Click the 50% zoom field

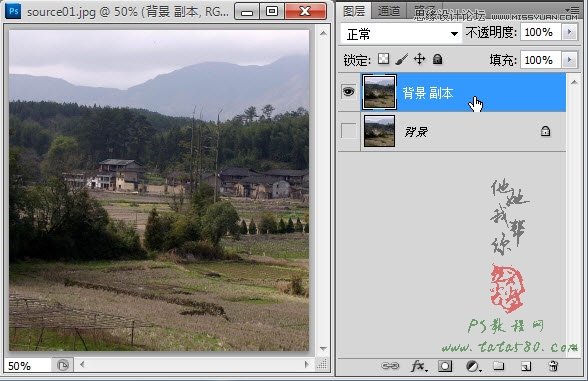pos(27,365)
